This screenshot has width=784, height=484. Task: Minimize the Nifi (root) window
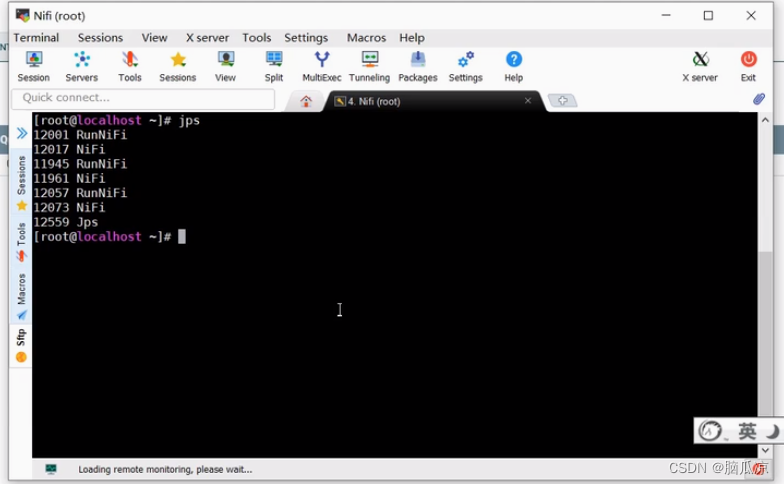pyautogui.click(x=666, y=16)
